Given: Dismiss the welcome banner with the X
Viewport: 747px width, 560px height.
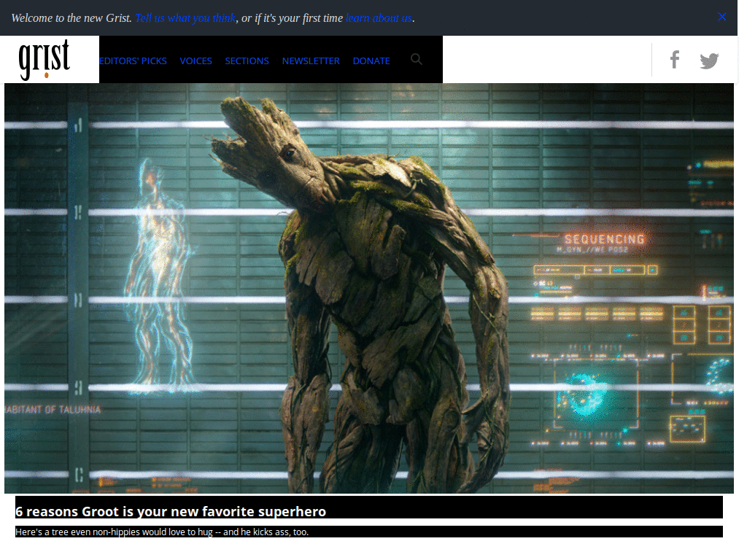Looking at the screenshot, I should coord(721,17).
